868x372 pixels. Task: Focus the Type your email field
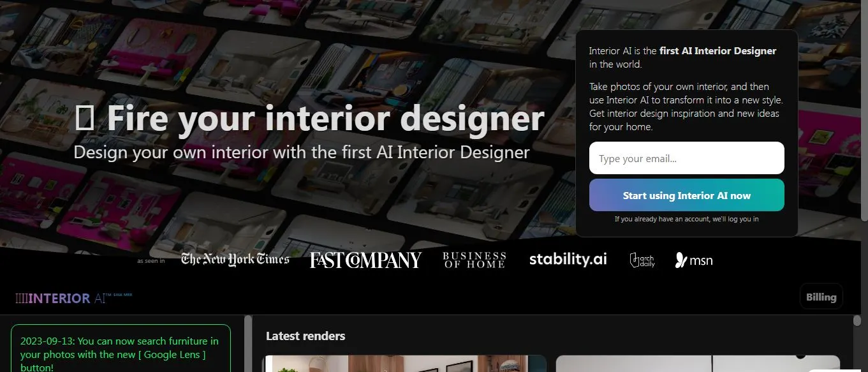click(x=687, y=158)
